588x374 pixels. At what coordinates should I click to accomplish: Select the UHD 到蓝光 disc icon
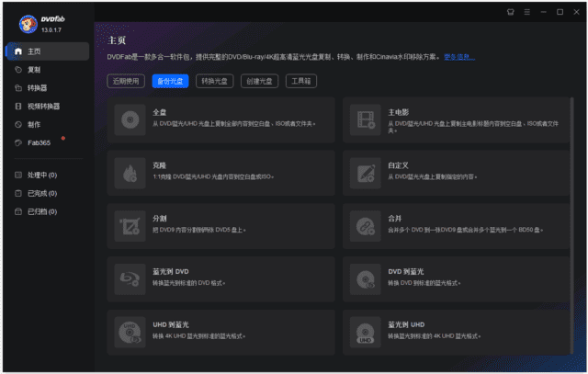click(x=127, y=328)
